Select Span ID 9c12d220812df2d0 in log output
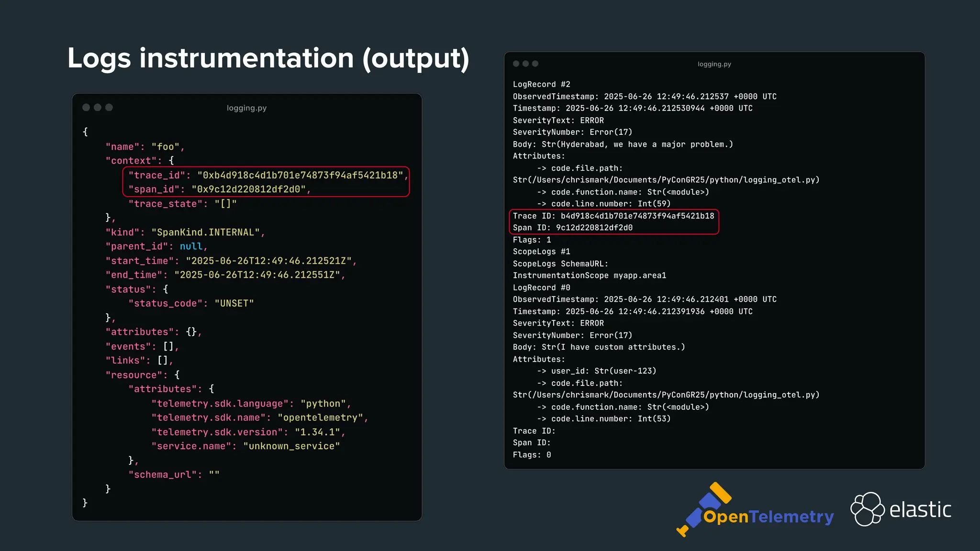This screenshot has height=551, width=980. click(x=594, y=228)
